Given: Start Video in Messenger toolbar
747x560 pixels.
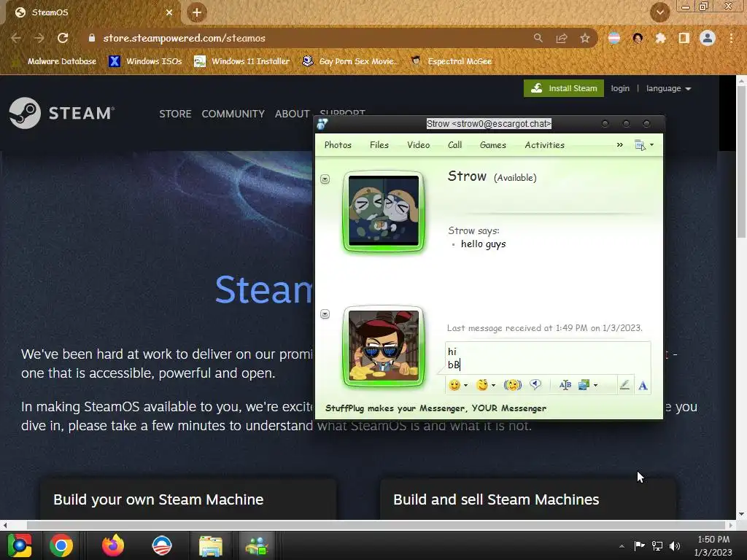Looking at the screenshot, I should click(418, 145).
